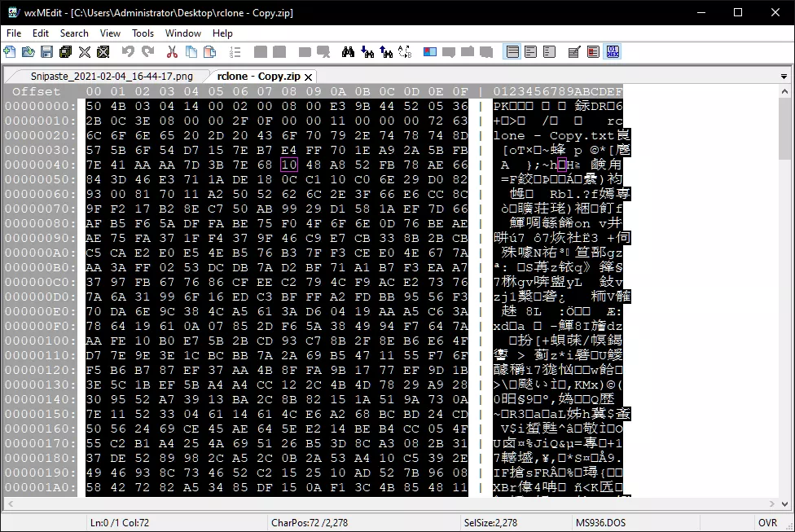The height and width of the screenshot is (532, 795).
Task: Click the offset label 000001A0:
Action: 41,487
